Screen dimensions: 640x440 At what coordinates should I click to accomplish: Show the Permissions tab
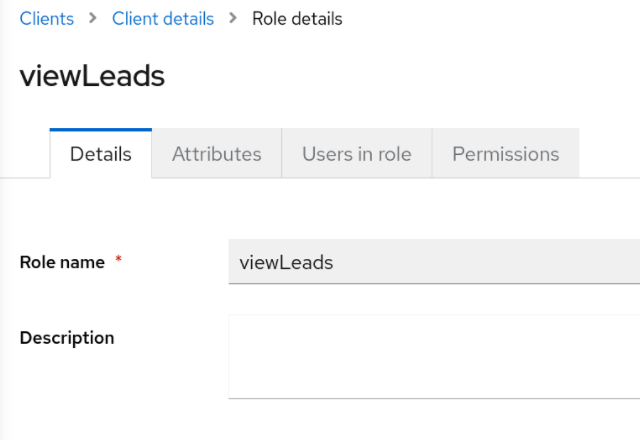click(x=505, y=154)
